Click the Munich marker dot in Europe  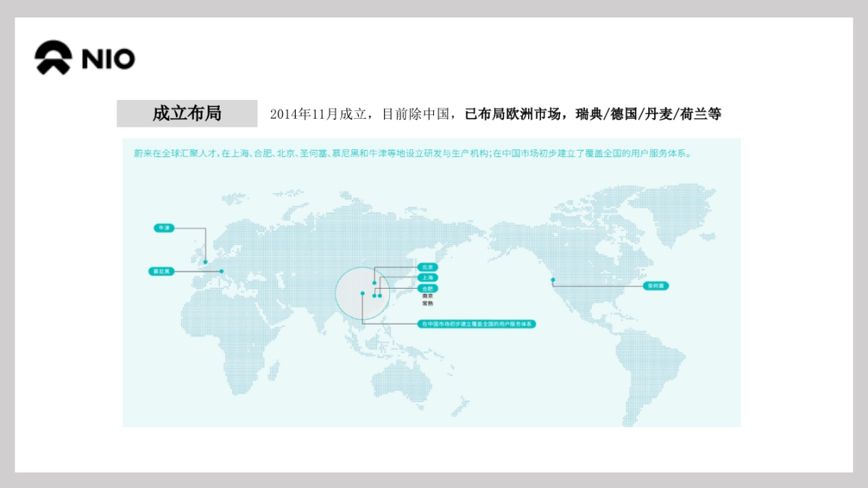point(222,272)
